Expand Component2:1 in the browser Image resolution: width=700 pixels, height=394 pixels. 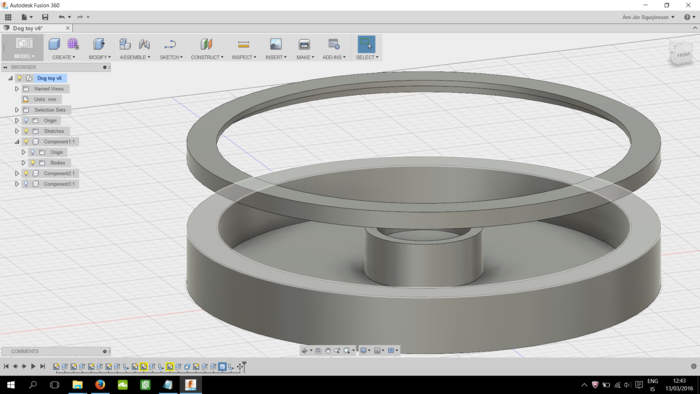coord(17,173)
